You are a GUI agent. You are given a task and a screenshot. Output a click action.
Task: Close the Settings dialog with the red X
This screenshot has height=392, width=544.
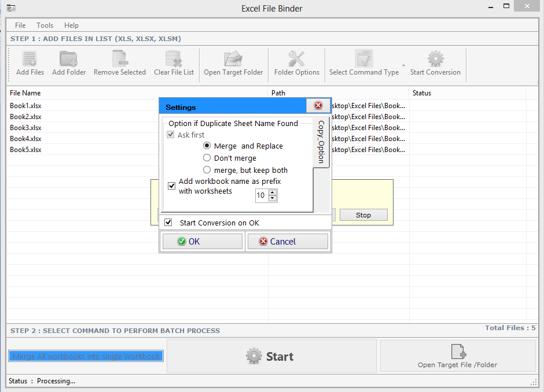(x=318, y=105)
